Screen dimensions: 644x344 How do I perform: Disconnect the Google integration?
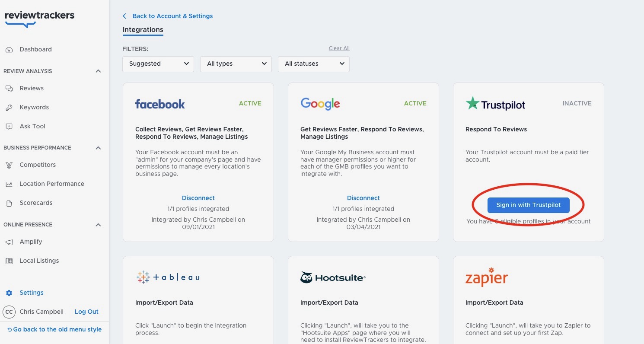click(363, 198)
